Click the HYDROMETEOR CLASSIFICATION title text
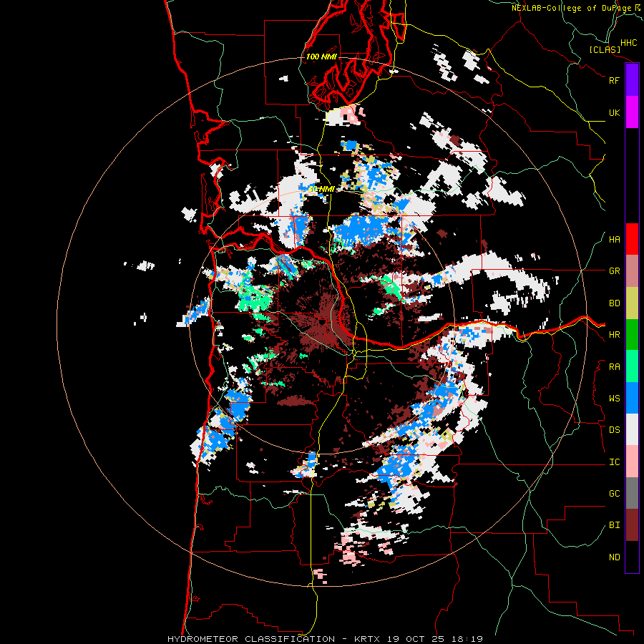The image size is (644, 644). 251,639
